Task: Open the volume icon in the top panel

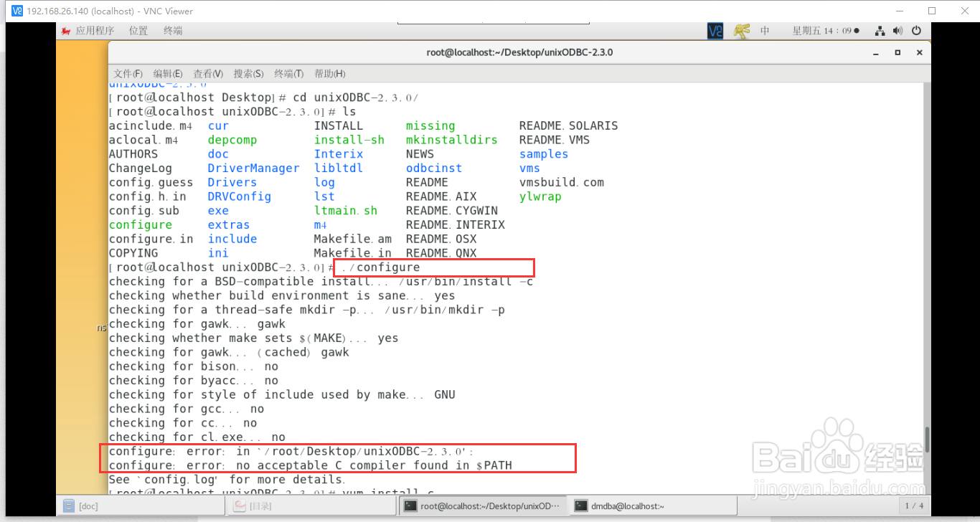Action: click(x=898, y=31)
